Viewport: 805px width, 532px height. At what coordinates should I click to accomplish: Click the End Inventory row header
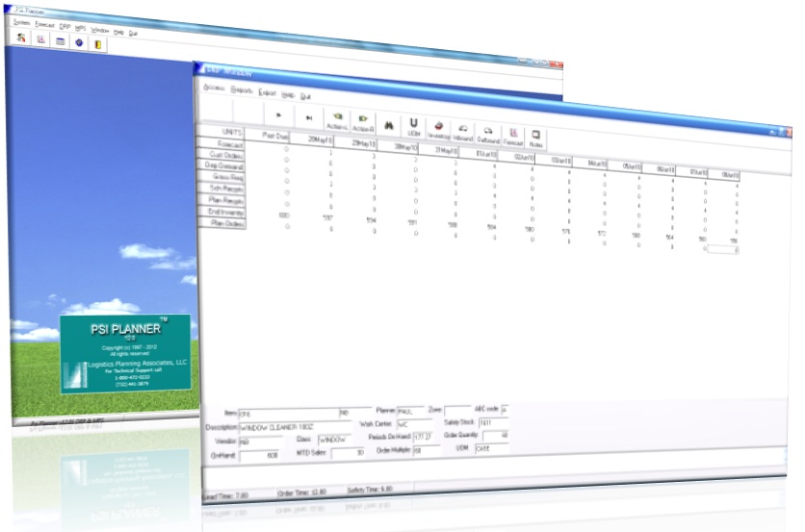pos(221,212)
